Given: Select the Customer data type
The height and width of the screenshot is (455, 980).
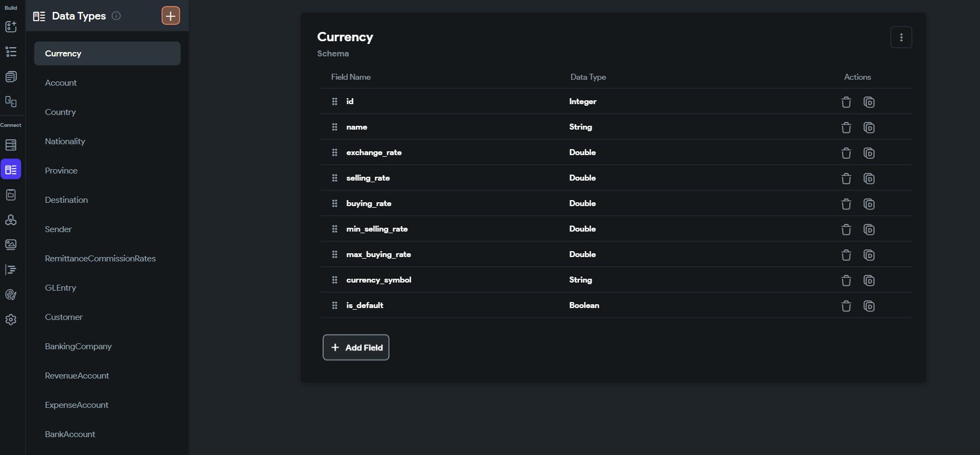Looking at the screenshot, I should pos(64,317).
